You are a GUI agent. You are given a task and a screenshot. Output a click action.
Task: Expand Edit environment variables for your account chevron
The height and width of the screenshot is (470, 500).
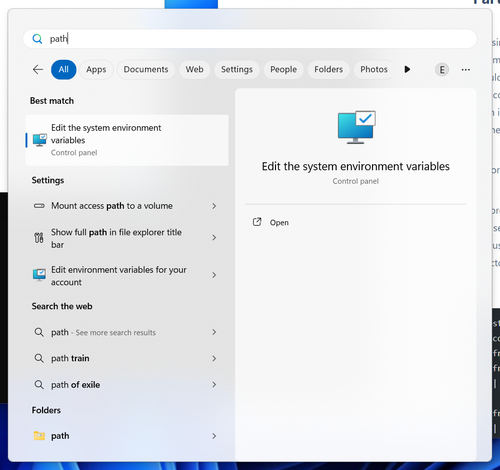pyautogui.click(x=214, y=275)
